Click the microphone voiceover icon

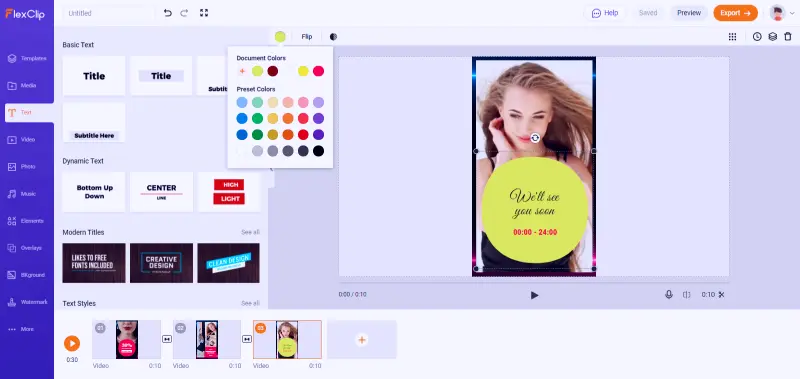coord(669,294)
